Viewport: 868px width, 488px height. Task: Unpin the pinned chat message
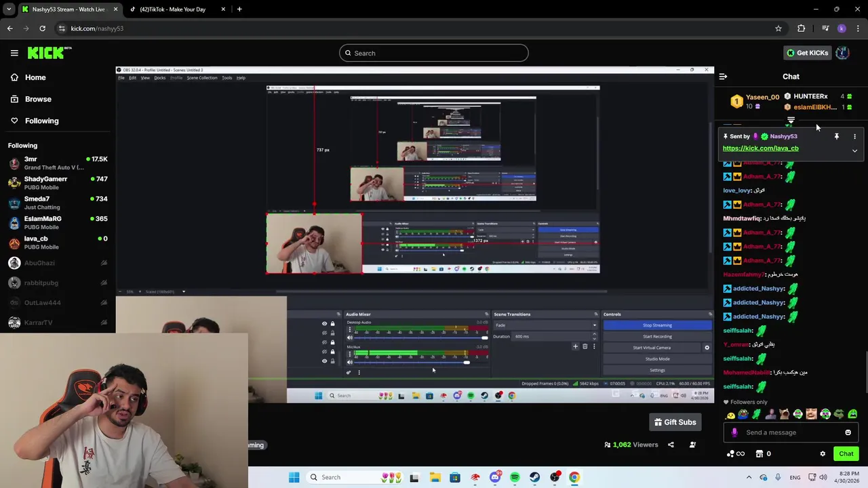(836, 136)
